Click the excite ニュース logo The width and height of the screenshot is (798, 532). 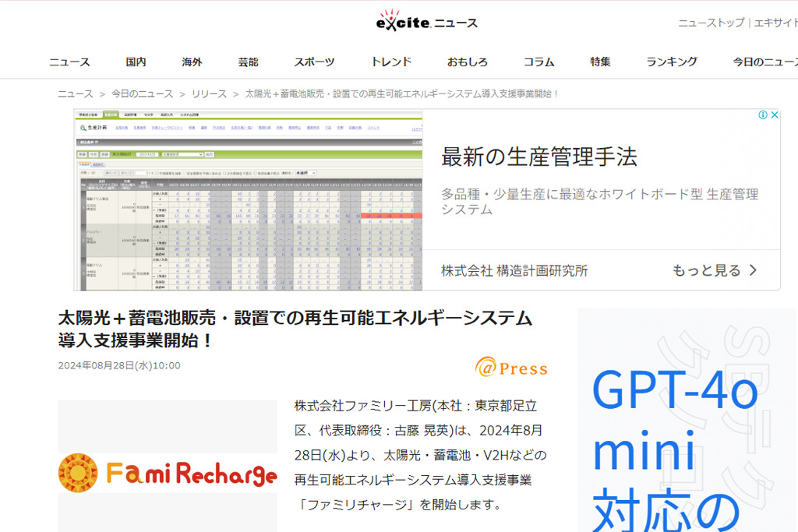tap(427, 21)
